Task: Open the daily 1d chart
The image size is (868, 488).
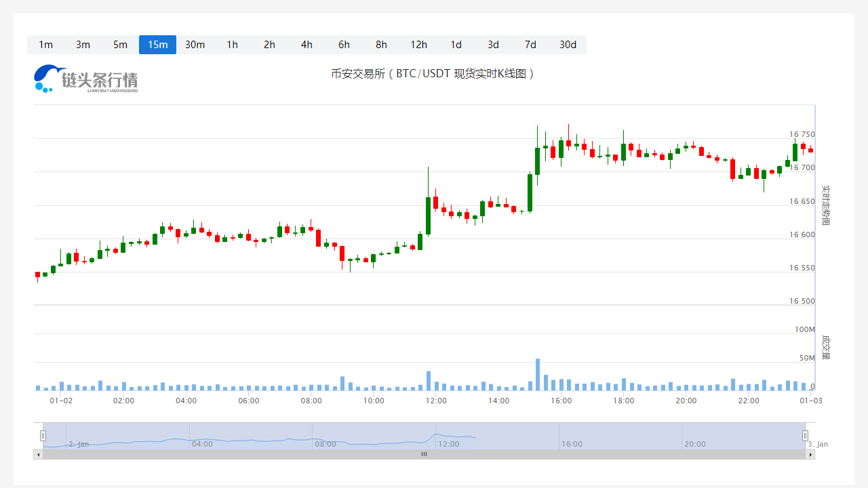Action: (x=456, y=45)
